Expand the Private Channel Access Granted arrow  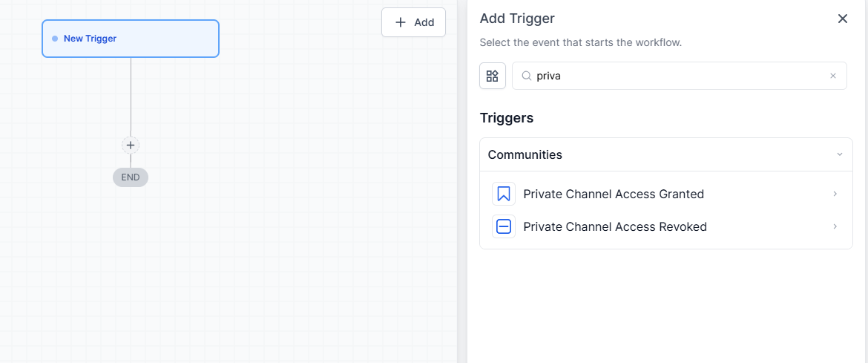click(835, 194)
